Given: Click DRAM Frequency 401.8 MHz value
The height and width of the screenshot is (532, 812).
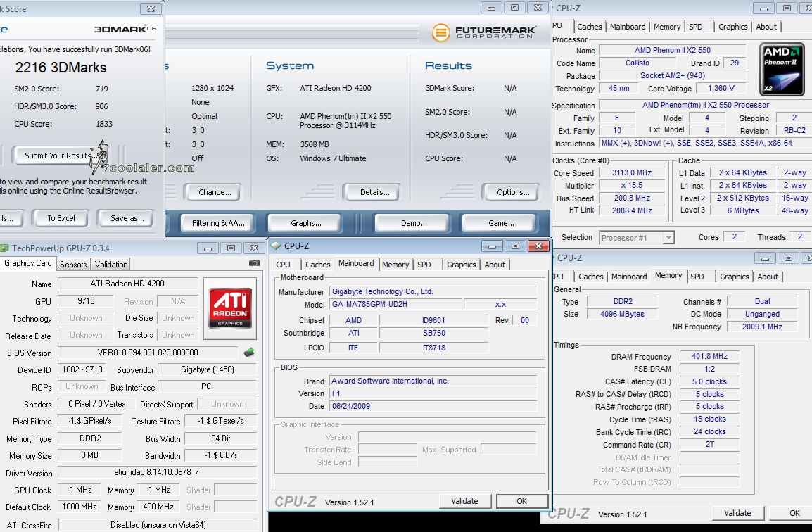Looking at the screenshot, I should 709,356.
